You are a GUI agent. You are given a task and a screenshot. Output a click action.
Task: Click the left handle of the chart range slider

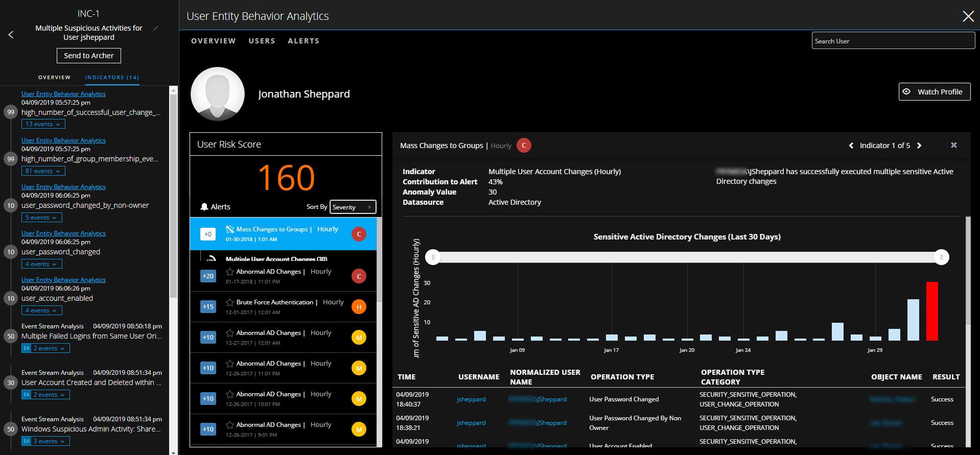click(433, 257)
